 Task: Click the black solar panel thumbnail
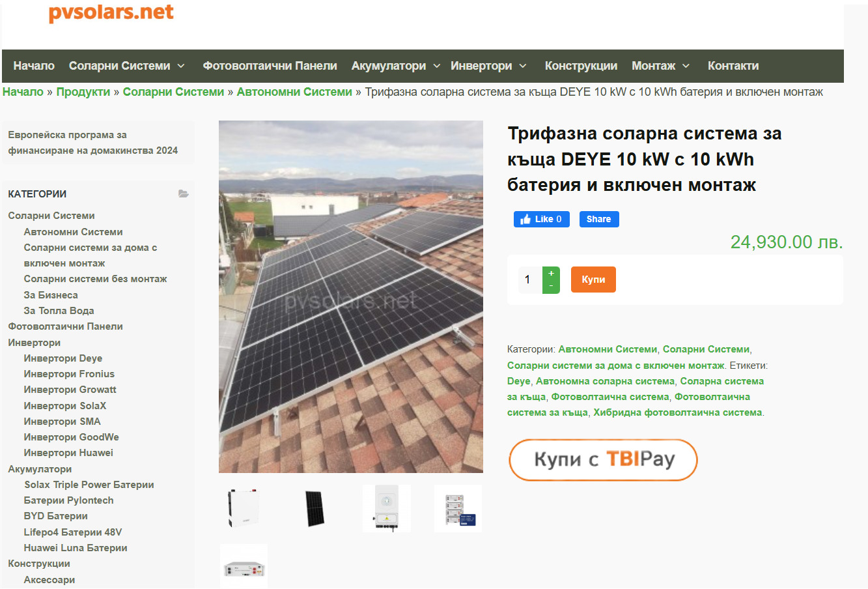[x=315, y=508]
